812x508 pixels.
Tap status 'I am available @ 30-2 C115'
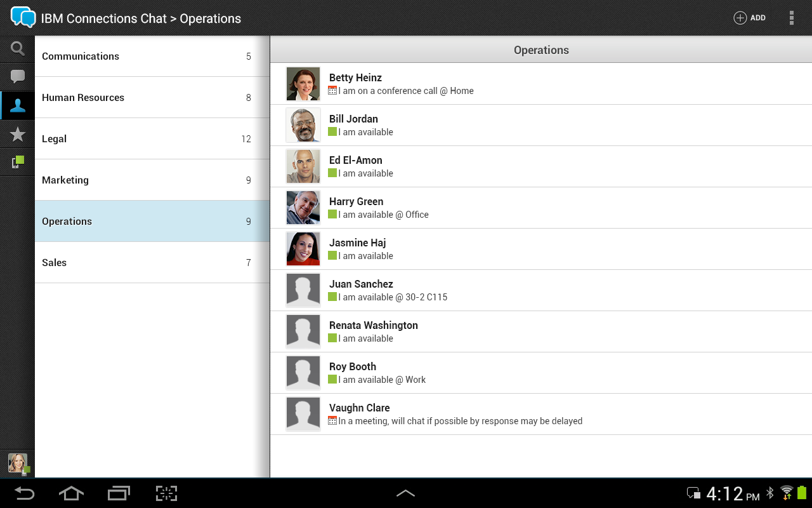click(393, 297)
